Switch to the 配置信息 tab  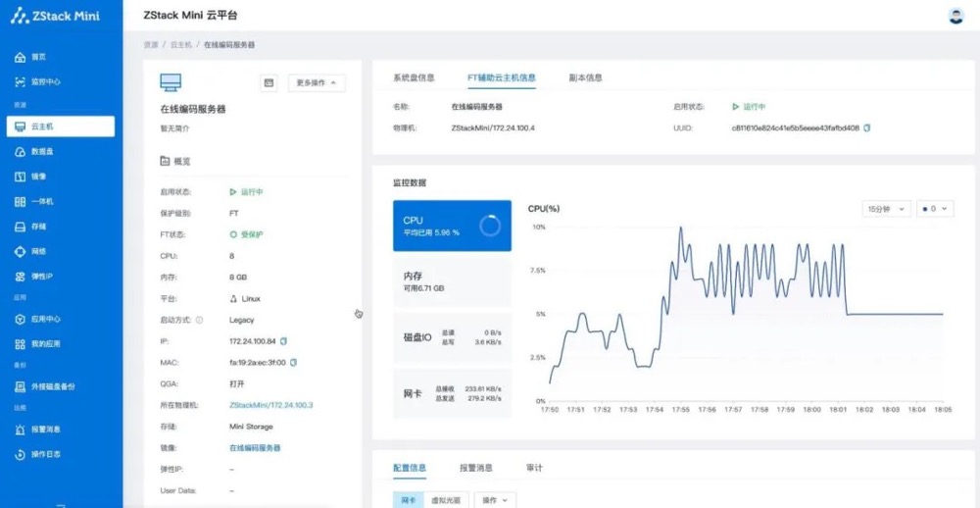tap(410, 468)
